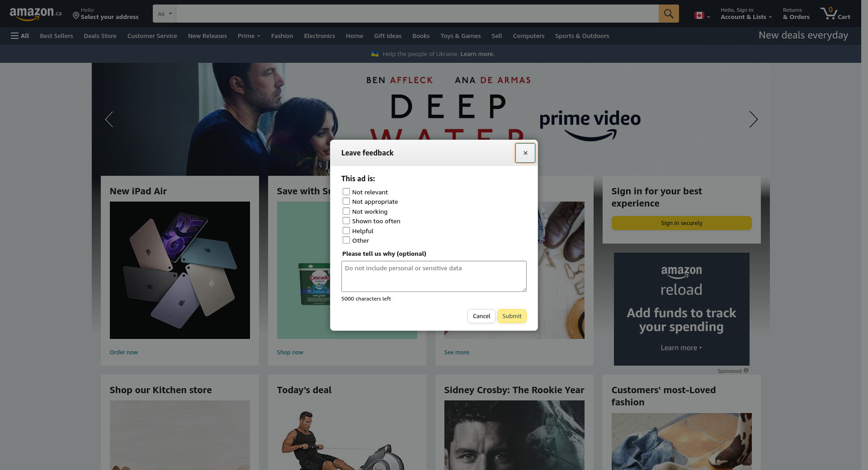This screenshot has height=470, width=868.
Task: Close the Leave feedback dialog
Action: coord(525,153)
